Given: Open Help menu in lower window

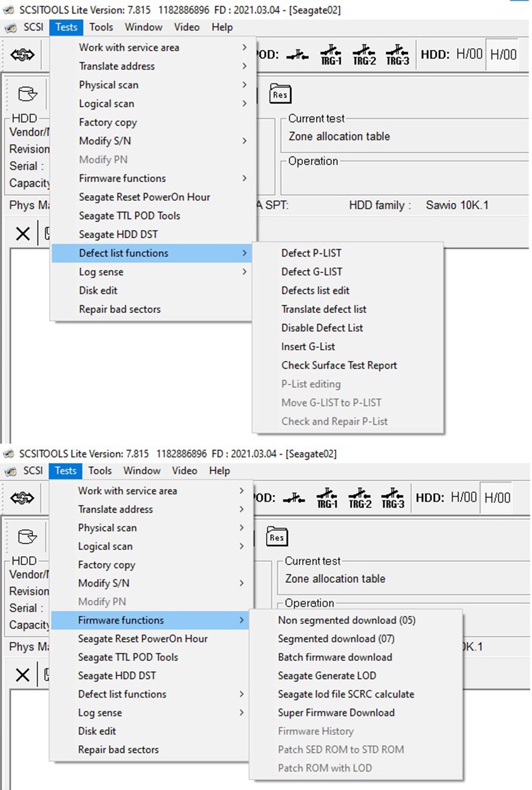Looking at the screenshot, I should (220, 471).
